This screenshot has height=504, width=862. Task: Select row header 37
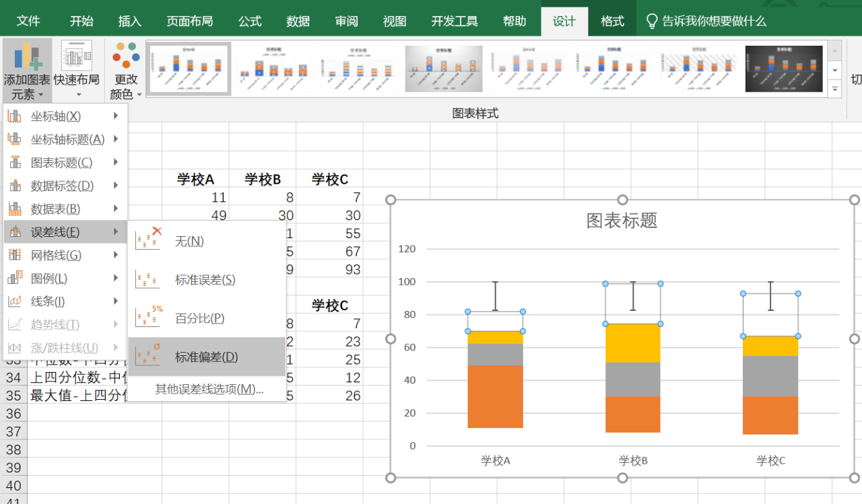[x=13, y=431]
